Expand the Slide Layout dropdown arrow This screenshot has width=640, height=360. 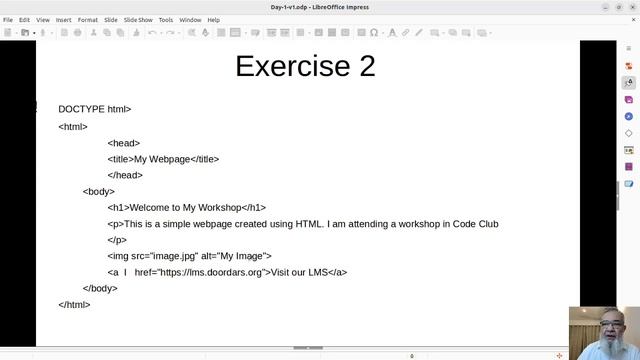[491, 33]
